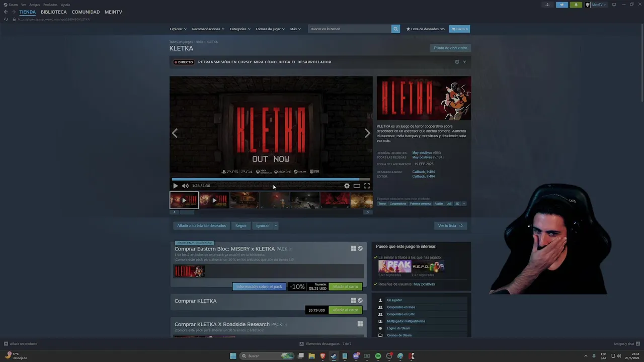Click Ver tu lista button

click(x=450, y=226)
